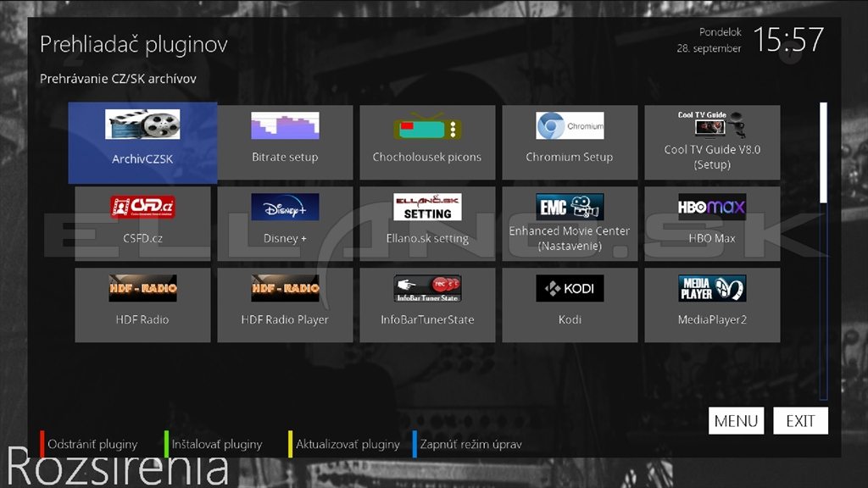Click the EXIT button
Viewport: 868px width, 488px height.
click(x=800, y=421)
